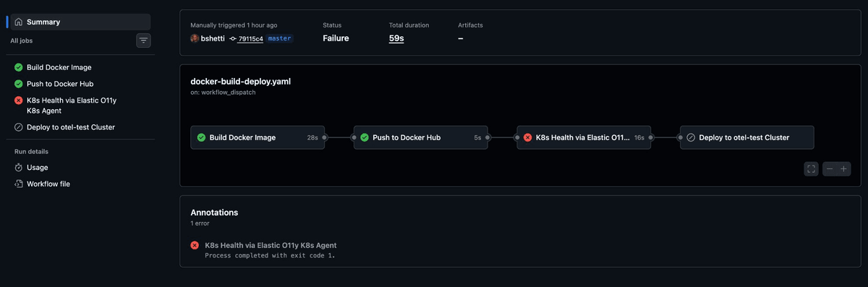This screenshot has width=868, height=287.
Task: Open the 59s total duration link
Action: point(396,38)
